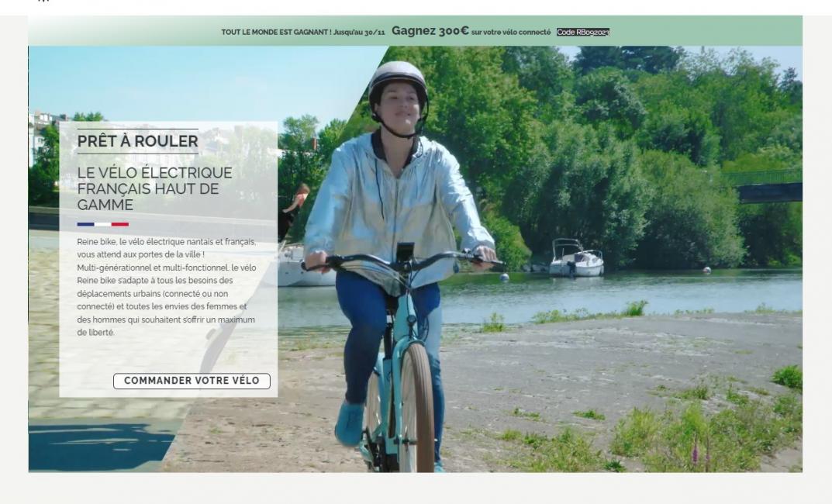The height and width of the screenshot is (504, 832).
Task: Select the promo code RB092023 label
Action: [582, 33]
